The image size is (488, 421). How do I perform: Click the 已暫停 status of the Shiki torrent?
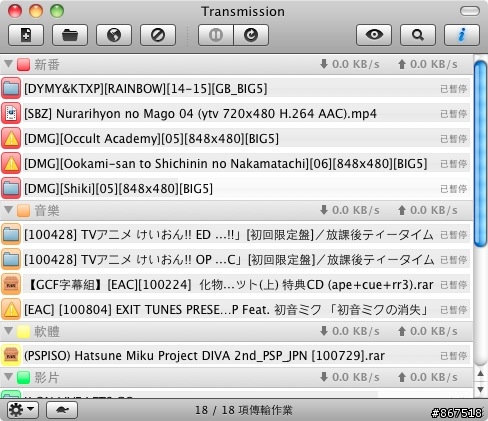[x=453, y=189]
